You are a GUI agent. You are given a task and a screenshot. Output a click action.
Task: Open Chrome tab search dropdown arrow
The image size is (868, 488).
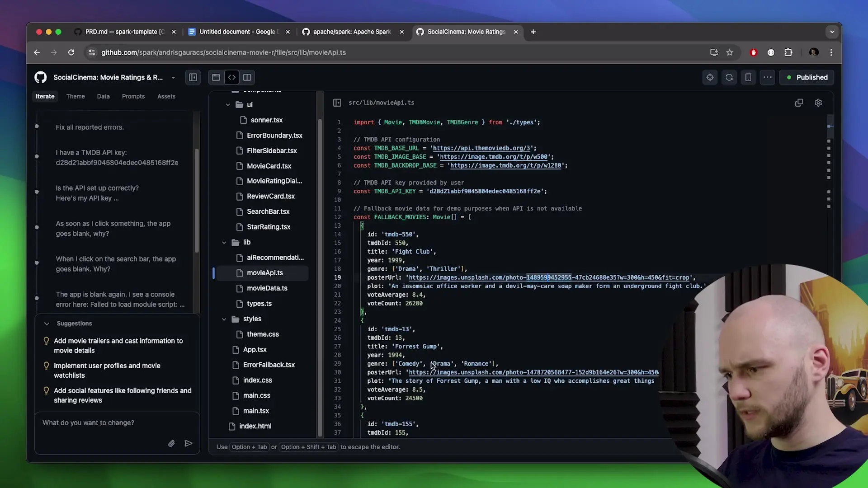tap(832, 32)
